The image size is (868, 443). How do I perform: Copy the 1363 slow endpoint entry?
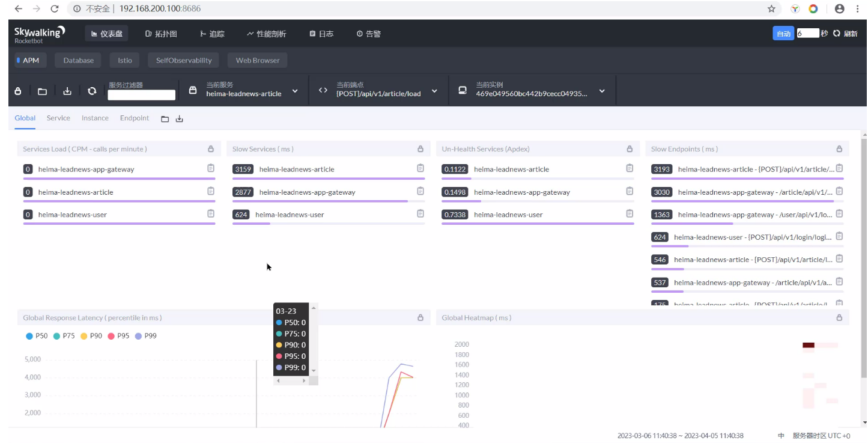[x=839, y=213]
